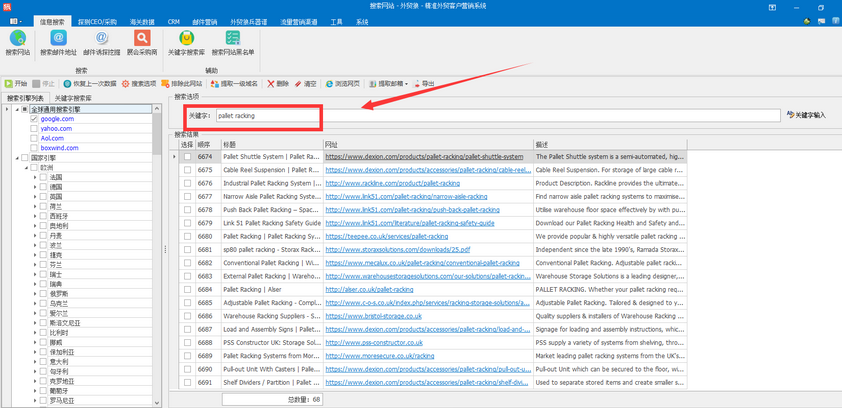Expand the 英国 tree node
Viewport: 846px width, 408px height.
[35, 196]
